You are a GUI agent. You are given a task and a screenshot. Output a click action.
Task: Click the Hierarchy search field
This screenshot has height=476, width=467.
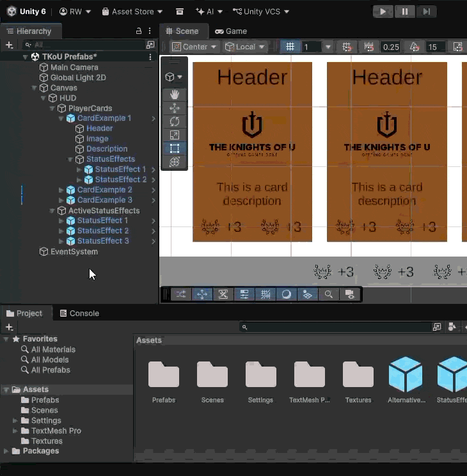point(84,45)
